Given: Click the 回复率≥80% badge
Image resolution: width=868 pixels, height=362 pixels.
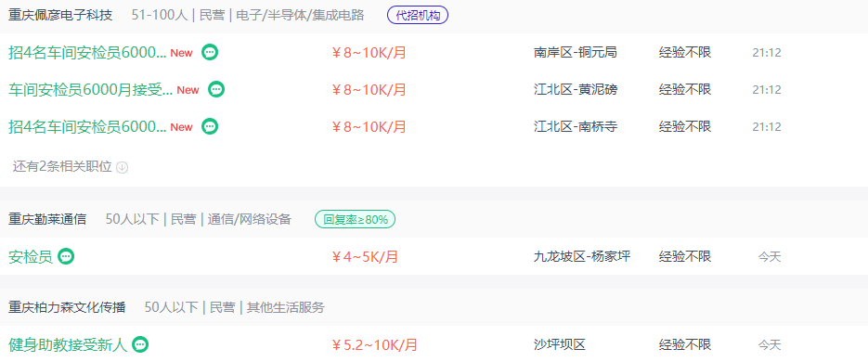Looking at the screenshot, I should (355, 219).
